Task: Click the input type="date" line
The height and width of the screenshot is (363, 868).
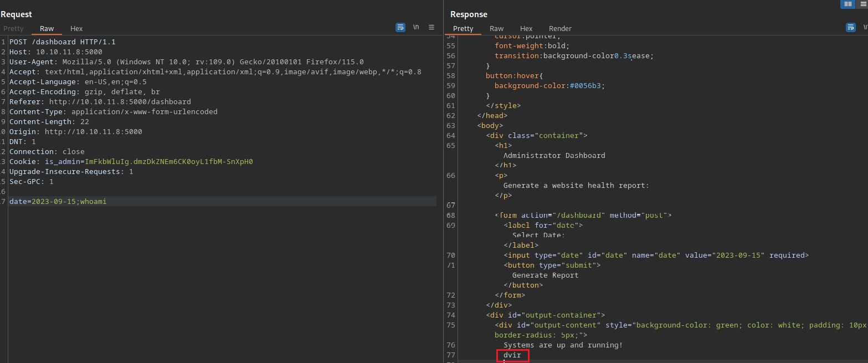Action: pyautogui.click(x=656, y=255)
